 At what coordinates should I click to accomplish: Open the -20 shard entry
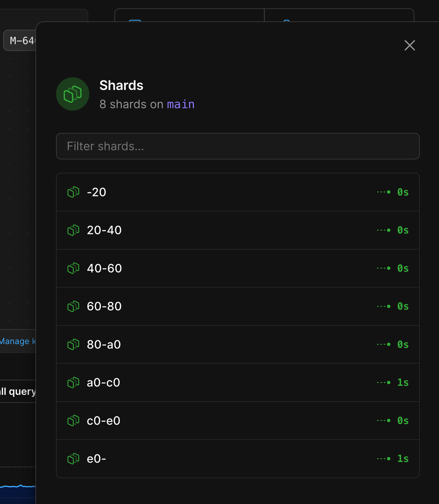point(220,192)
